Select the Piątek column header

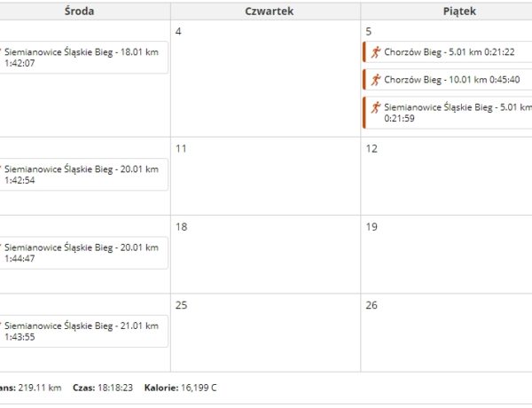point(459,12)
